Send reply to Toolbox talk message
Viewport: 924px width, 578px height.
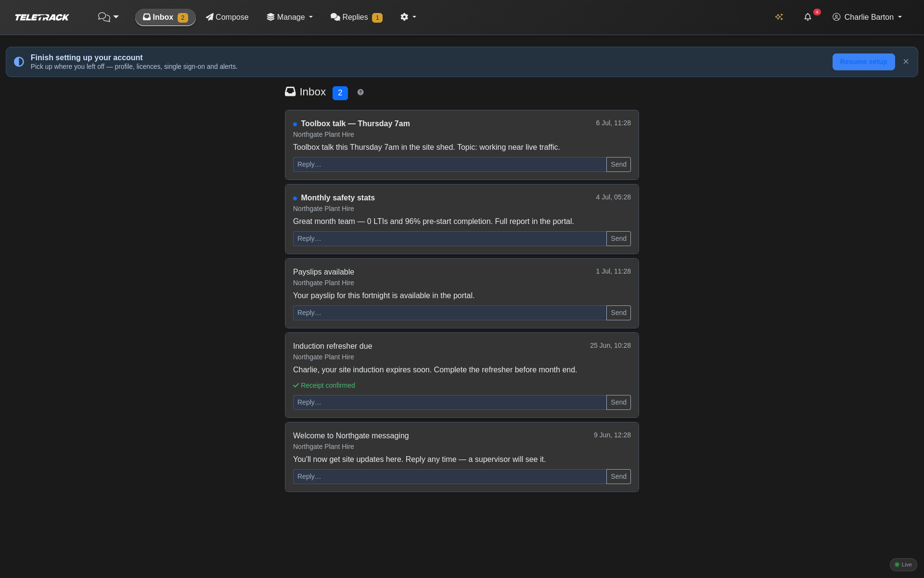tap(618, 165)
